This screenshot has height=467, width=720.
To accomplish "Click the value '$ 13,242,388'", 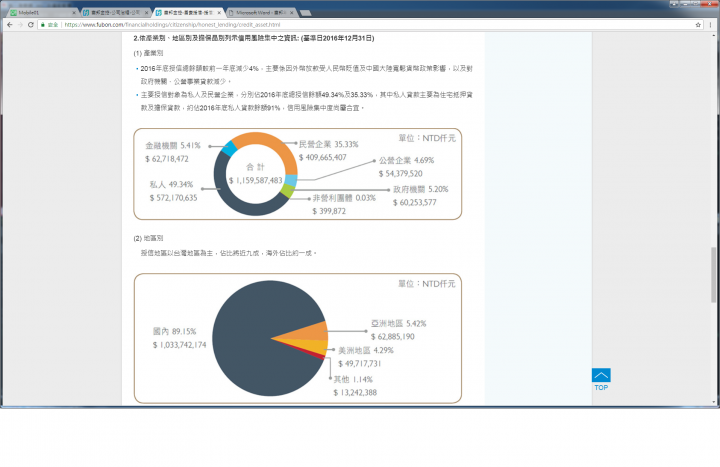I will 355,393.
